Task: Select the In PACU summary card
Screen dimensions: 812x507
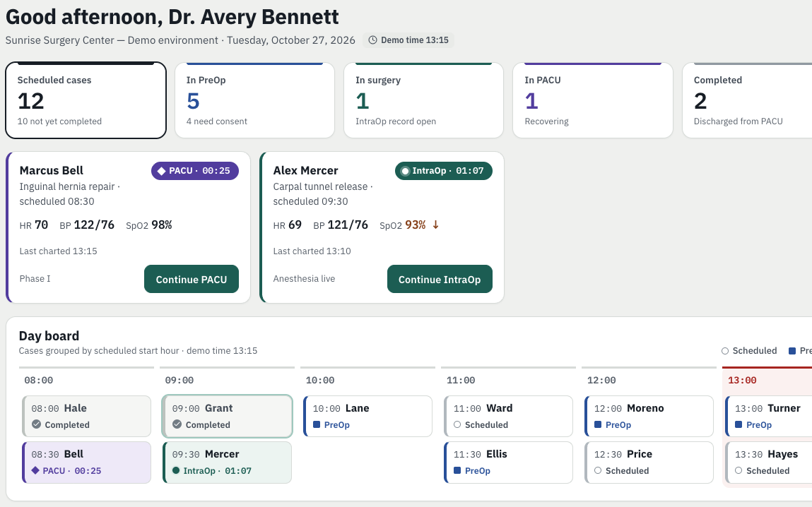Action: [x=593, y=100]
